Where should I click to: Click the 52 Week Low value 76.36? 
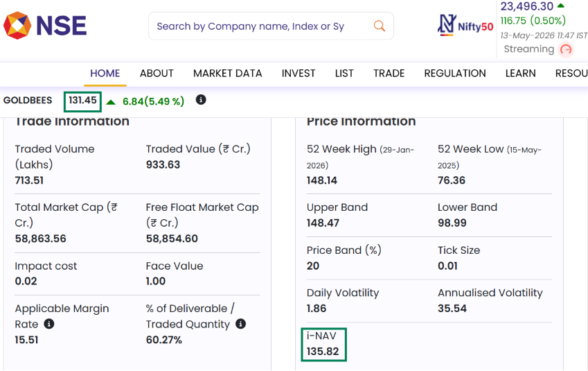[x=452, y=180]
